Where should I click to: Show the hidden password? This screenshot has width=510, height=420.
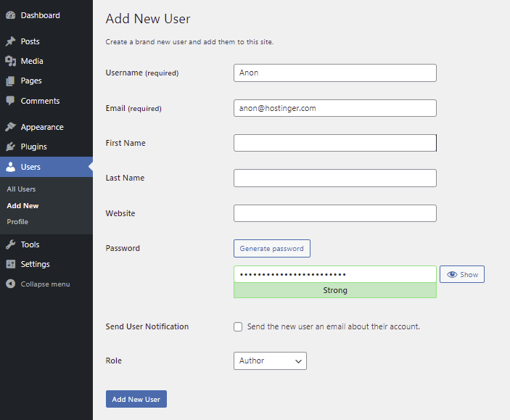point(462,274)
